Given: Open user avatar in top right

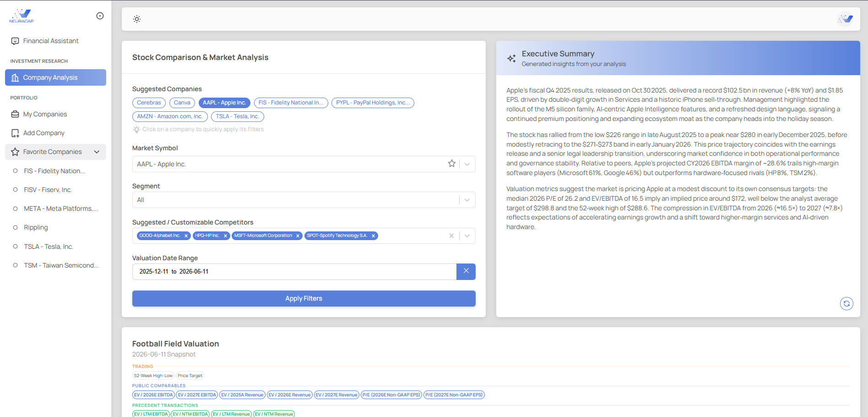Looking at the screenshot, I should [x=845, y=19].
